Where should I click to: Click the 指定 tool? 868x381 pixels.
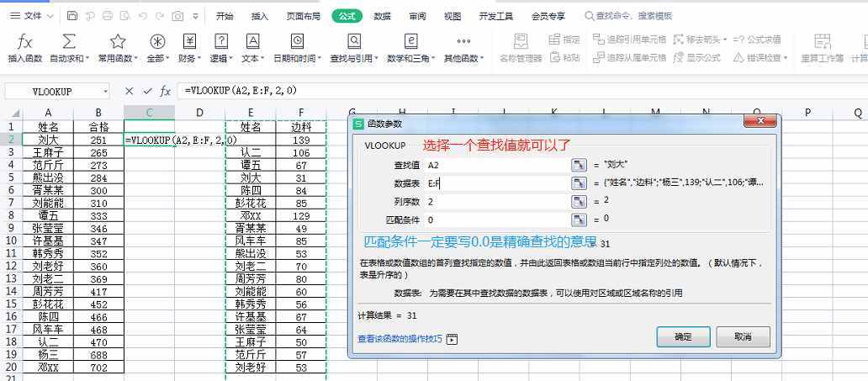(564, 40)
